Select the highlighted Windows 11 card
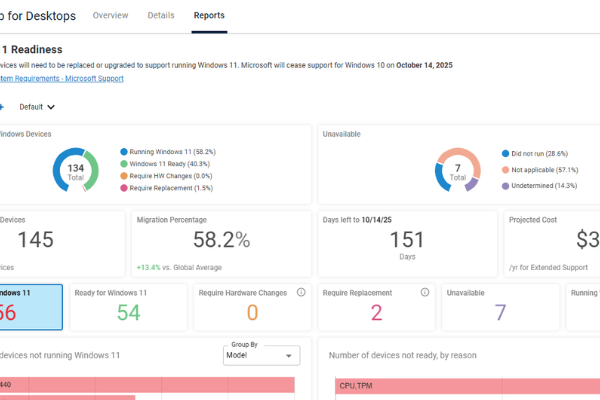Screen dimensions: 600x400 (x=31, y=307)
